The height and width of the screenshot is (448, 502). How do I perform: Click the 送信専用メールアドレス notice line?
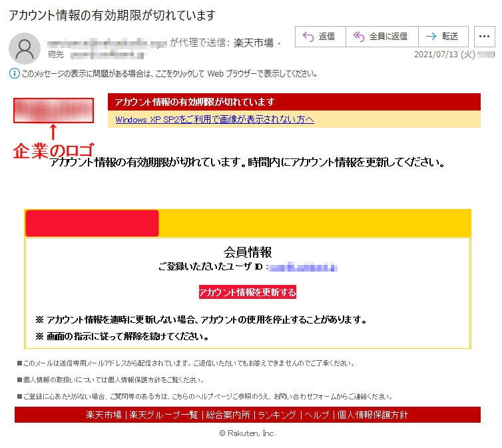[x=186, y=363]
